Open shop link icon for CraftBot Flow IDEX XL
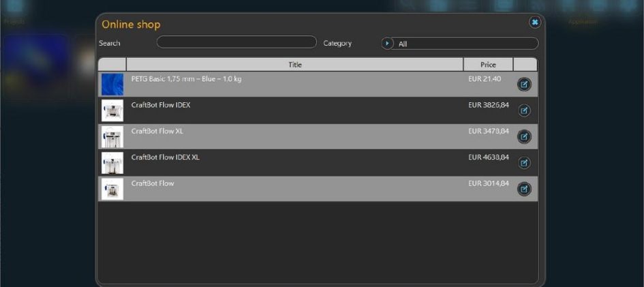 click(x=524, y=163)
